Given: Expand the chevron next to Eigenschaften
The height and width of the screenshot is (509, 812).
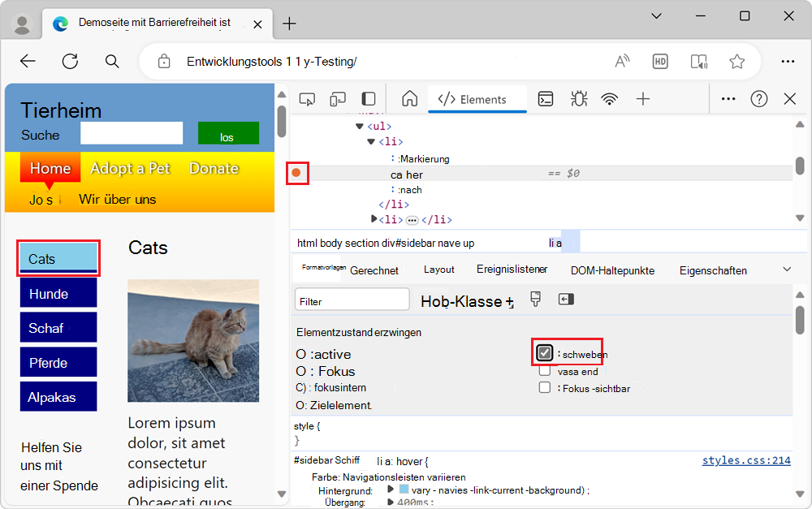Looking at the screenshot, I should pos(786,269).
